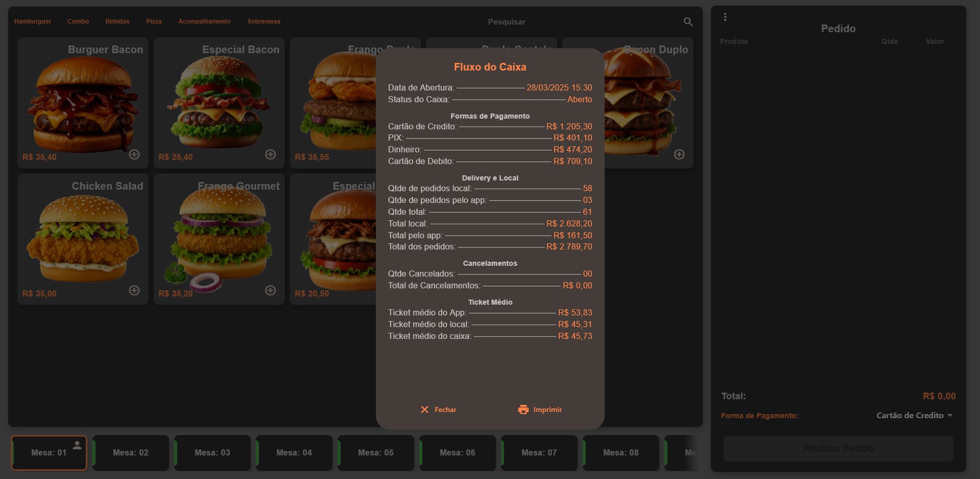Click the price R$ 20,50

312,293
